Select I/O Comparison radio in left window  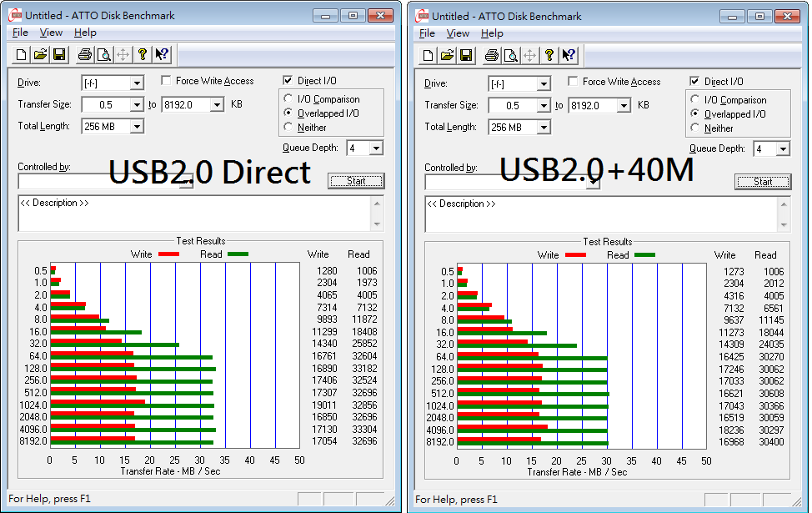[288, 98]
